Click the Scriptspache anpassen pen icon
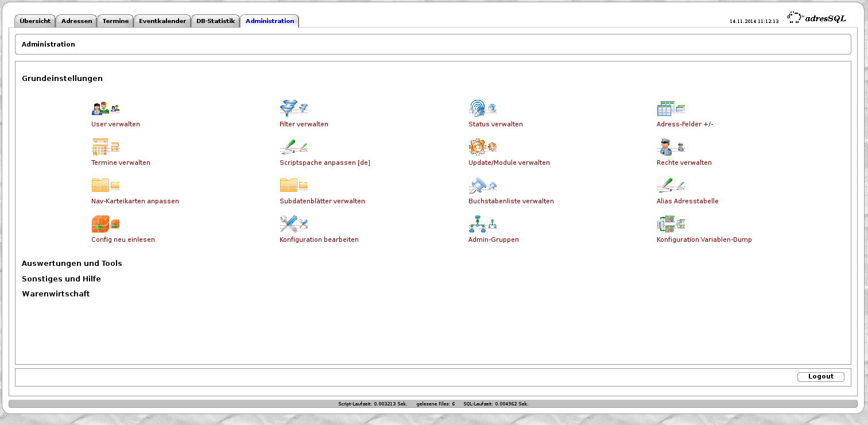 [x=293, y=147]
